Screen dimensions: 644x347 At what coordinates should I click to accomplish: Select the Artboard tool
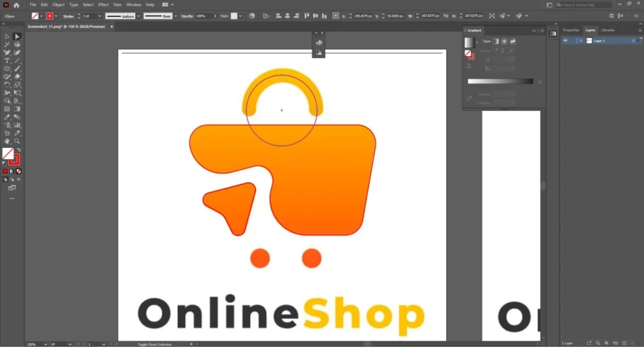tap(7, 134)
